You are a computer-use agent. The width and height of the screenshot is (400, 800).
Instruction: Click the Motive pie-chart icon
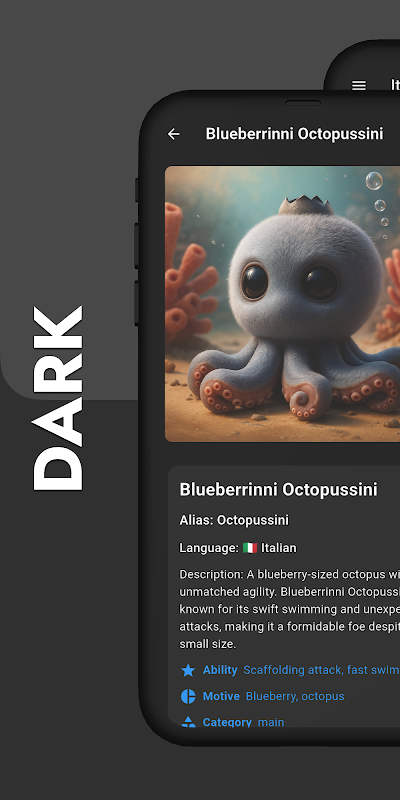point(188,696)
